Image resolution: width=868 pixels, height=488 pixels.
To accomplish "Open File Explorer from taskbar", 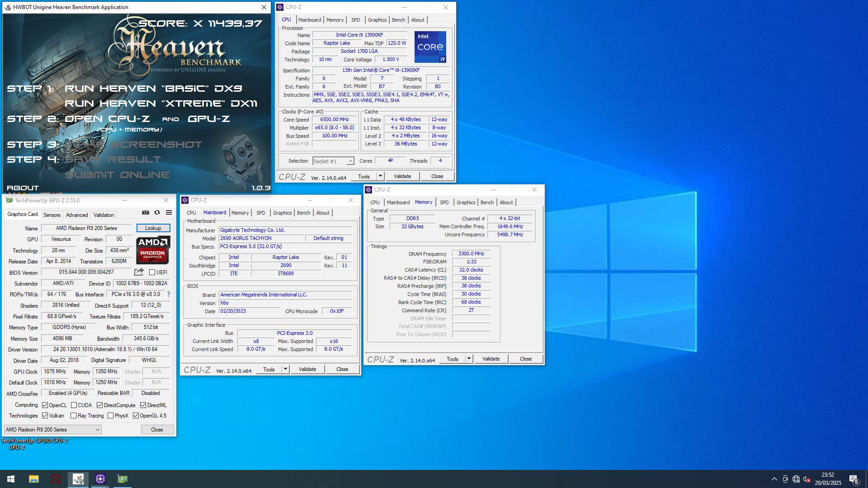I will [33, 479].
